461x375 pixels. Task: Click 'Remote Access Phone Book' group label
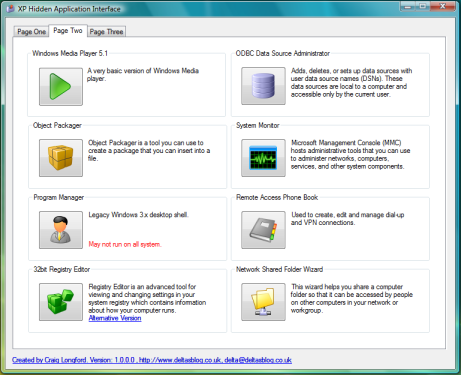pyautogui.click(x=277, y=197)
